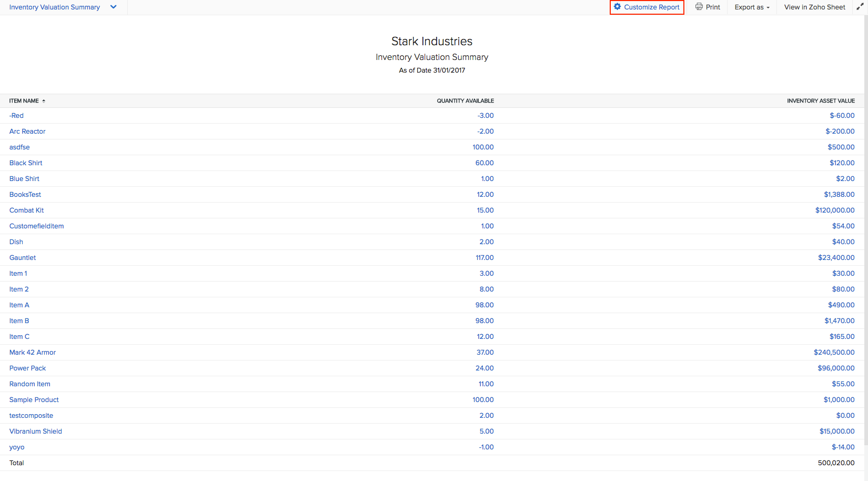The width and height of the screenshot is (868, 481).
Task: Click Power Pack asset value $96,000.00
Action: [x=836, y=368]
